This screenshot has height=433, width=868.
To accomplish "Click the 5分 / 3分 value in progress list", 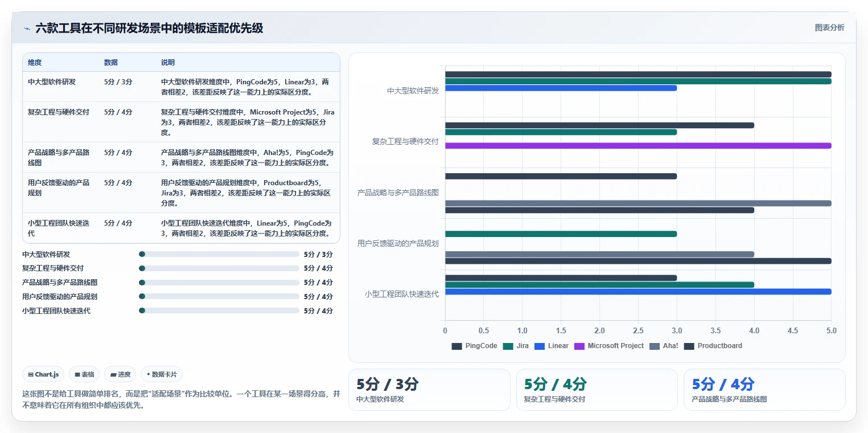I will [318, 255].
